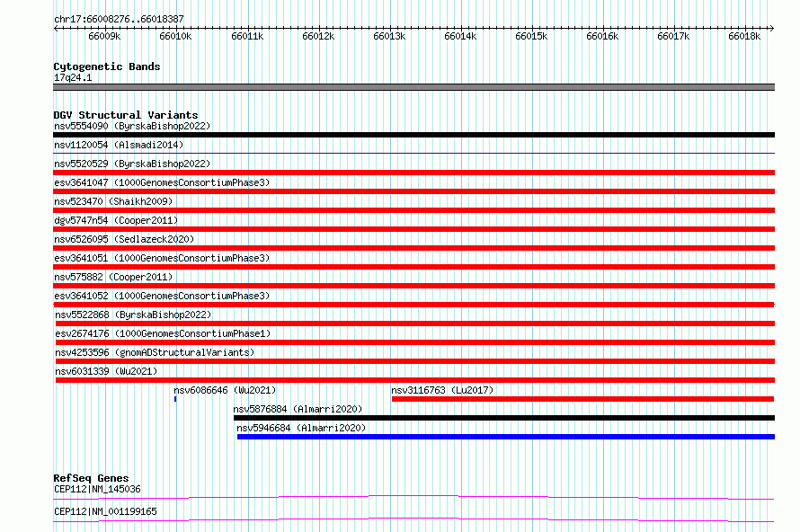Image resolution: width=800 pixels, height=532 pixels.
Task: Select red bar under nsv6526095
Action: tap(413, 248)
